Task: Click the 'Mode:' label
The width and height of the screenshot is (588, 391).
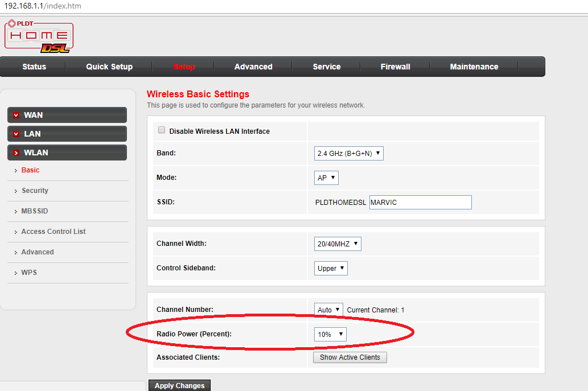Action: [x=167, y=178]
